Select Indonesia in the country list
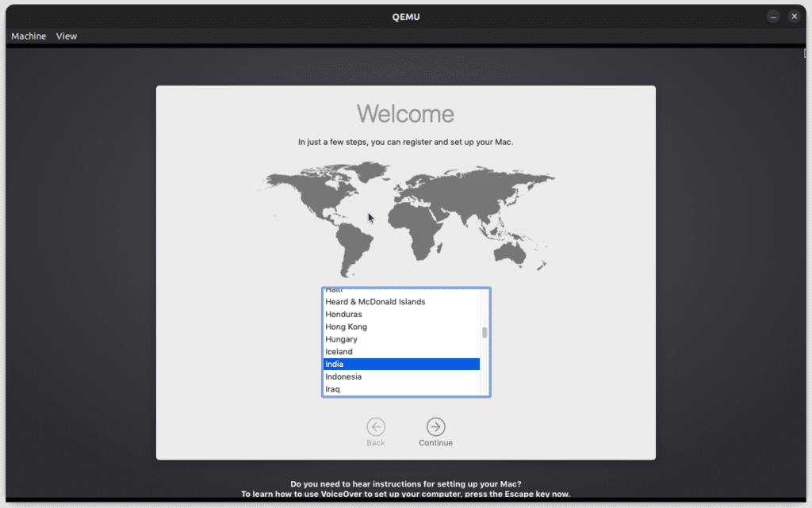812x508 pixels. coord(401,376)
